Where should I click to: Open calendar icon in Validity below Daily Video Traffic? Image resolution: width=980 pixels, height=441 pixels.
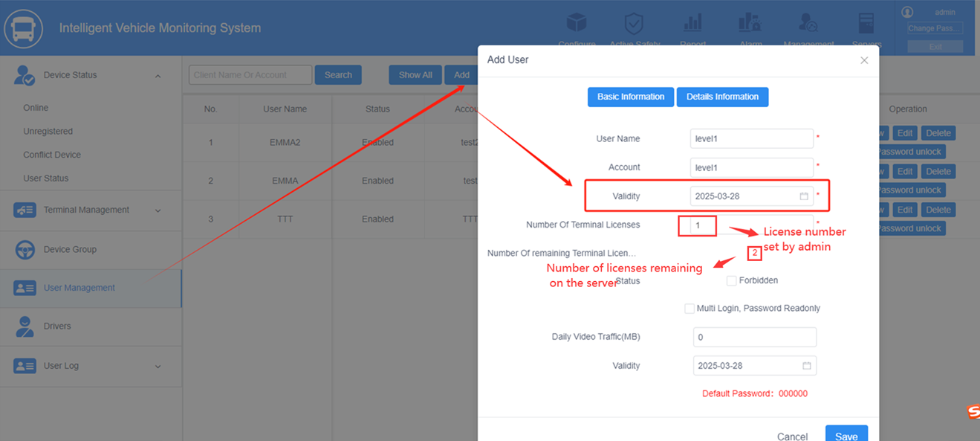click(807, 366)
